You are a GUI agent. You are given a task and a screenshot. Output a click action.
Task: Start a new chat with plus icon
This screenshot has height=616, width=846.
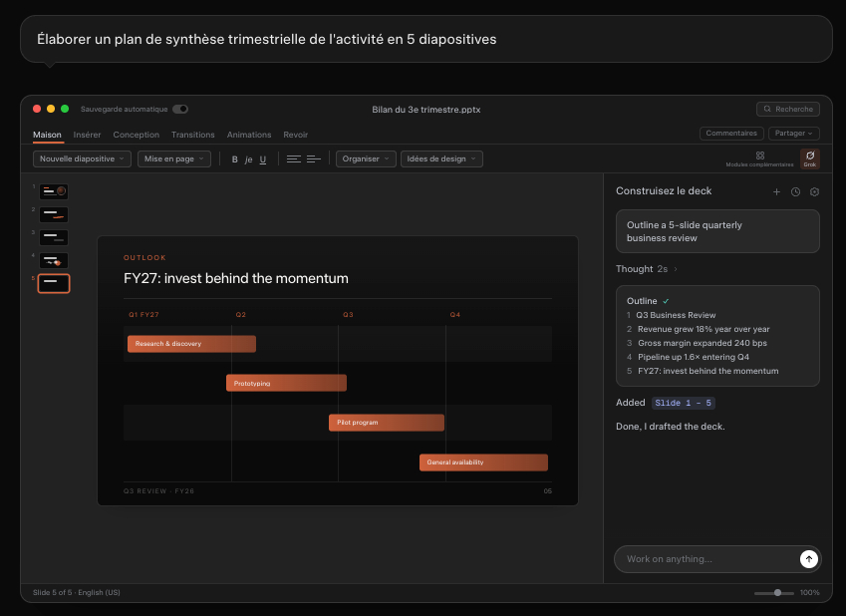[x=776, y=191]
